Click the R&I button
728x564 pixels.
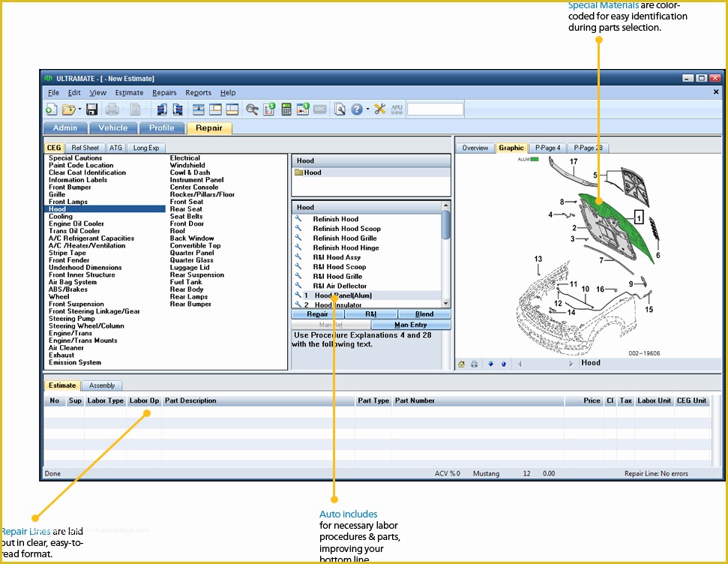click(x=370, y=314)
